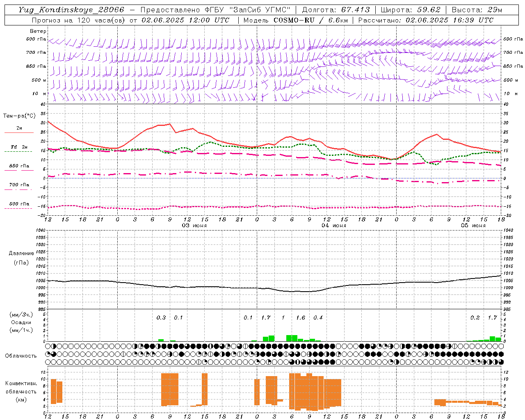Click the 2м red line legend entry
This screenshot has width=525, height=420.
(19, 128)
